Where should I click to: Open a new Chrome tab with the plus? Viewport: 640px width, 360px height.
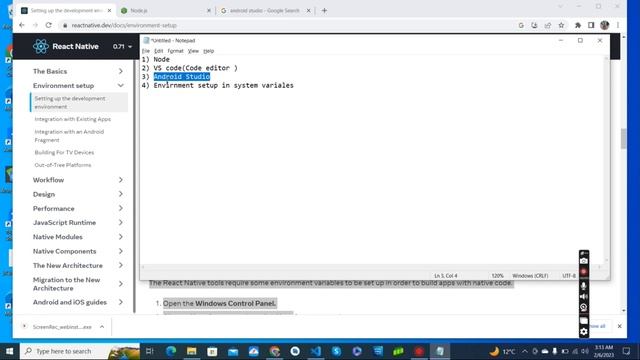click(x=324, y=11)
